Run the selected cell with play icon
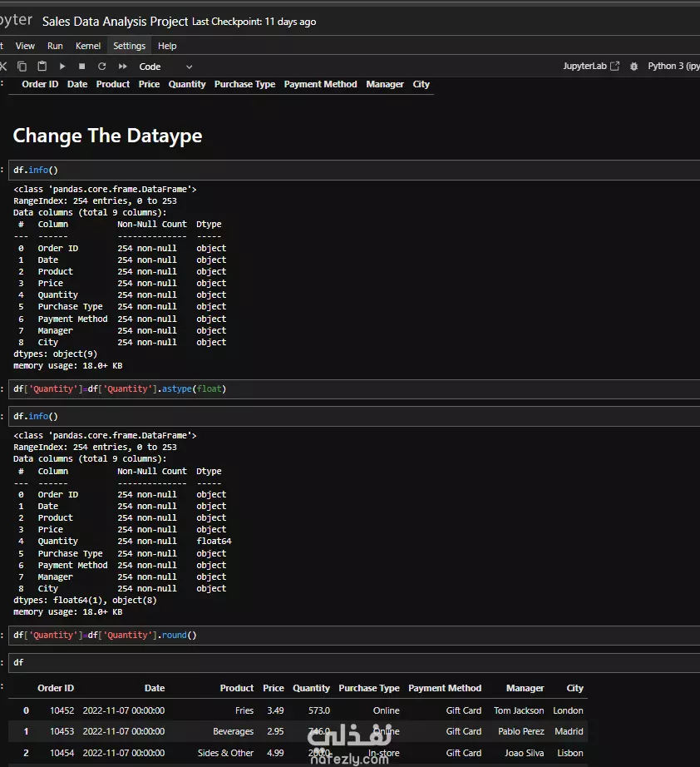 62,66
